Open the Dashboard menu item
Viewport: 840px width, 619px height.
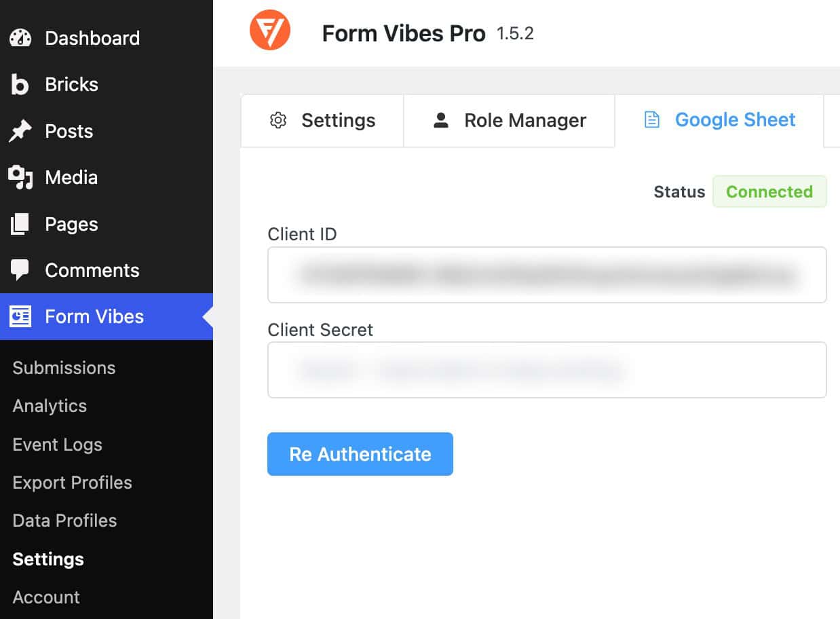107,38
